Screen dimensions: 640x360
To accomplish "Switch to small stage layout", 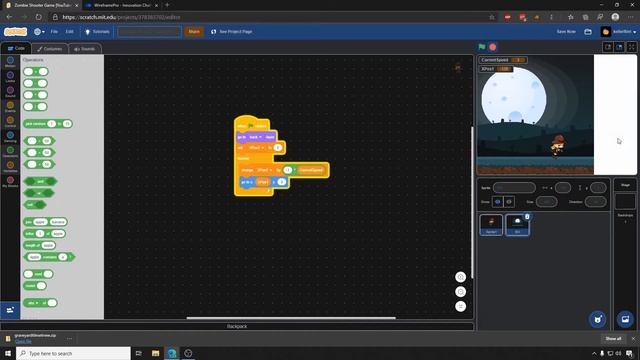I will click(608, 47).
